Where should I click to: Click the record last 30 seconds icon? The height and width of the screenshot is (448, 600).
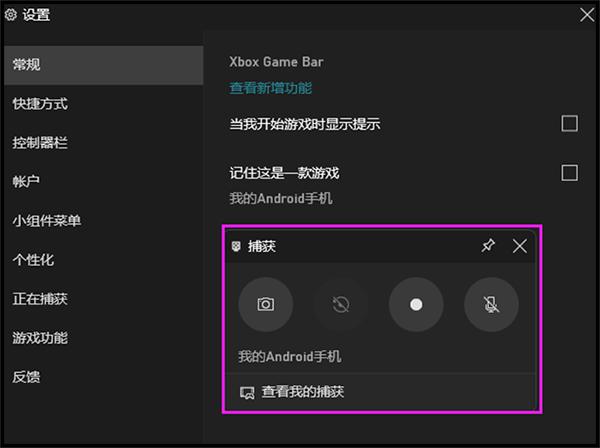(x=341, y=305)
